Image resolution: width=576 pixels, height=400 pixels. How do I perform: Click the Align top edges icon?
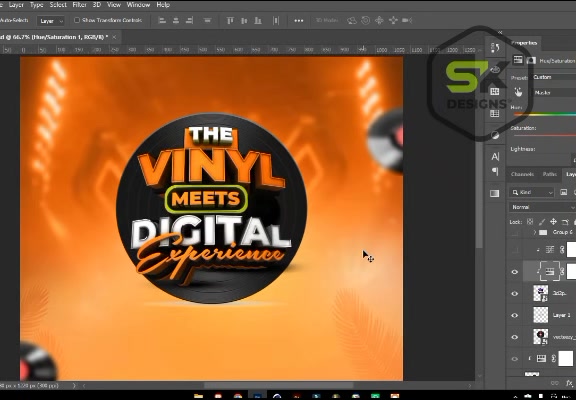230,21
